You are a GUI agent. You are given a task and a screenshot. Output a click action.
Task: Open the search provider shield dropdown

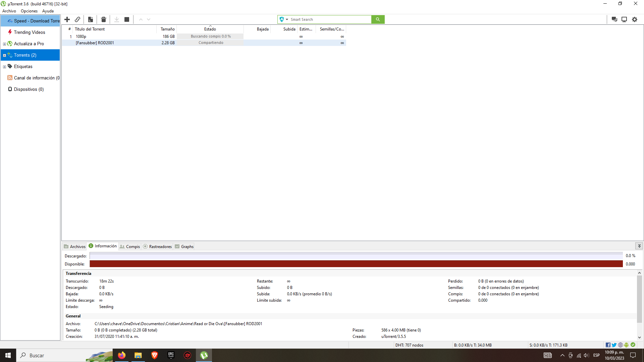(x=284, y=19)
